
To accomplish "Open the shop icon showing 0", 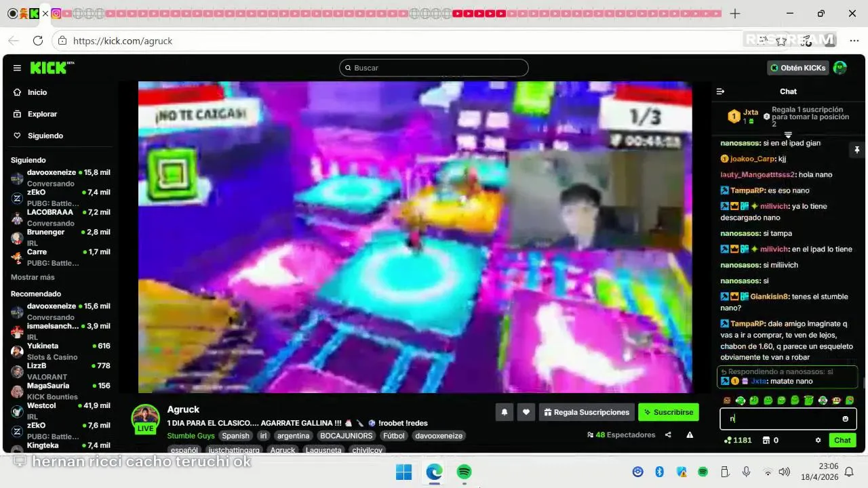I will (766, 440).
